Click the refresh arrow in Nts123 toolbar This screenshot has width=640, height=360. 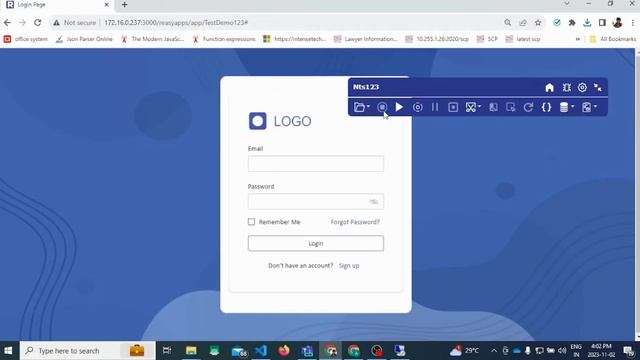(x=528, y=107)
